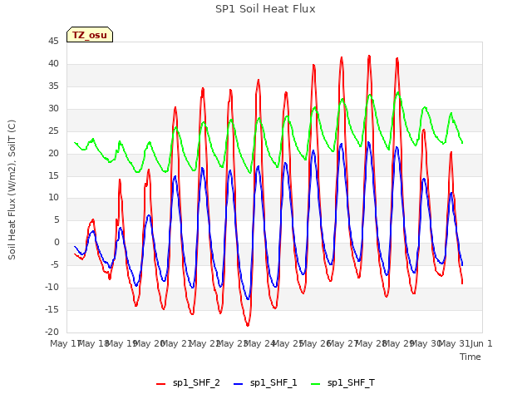
Task: Toggle the sp1_SHF_T legend entry
Action: [343, 383]
